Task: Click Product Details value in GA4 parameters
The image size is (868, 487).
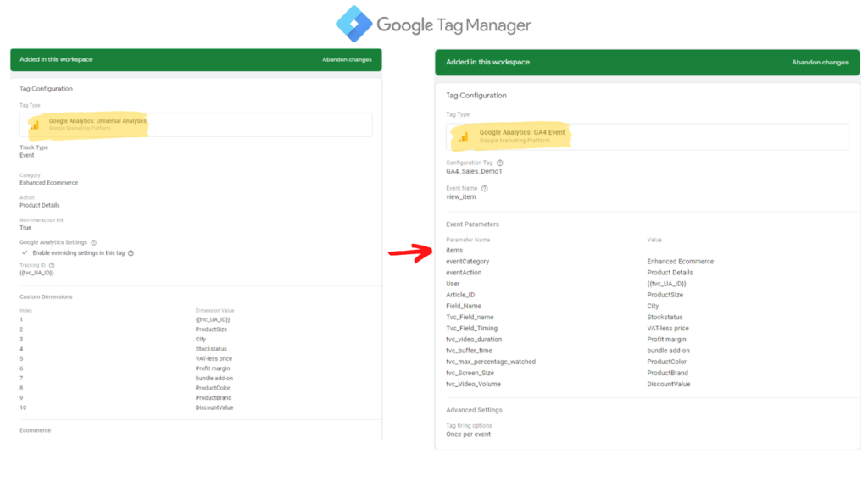Action: click(670, 272)
